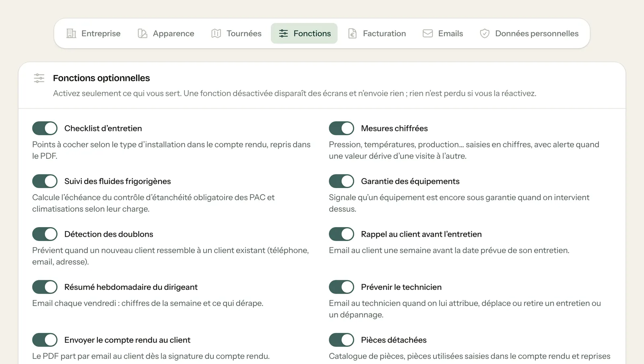Go to the Tournées tab
The width and height of the screenshot is (644, 364).
(x=236, y=33)
